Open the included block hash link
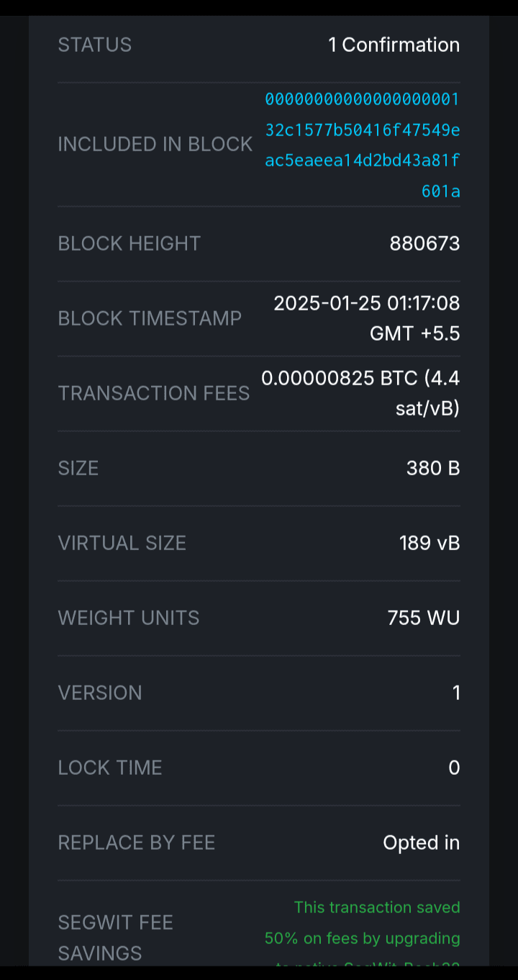Viewport: 518px width, 980px height. (362, 145)
